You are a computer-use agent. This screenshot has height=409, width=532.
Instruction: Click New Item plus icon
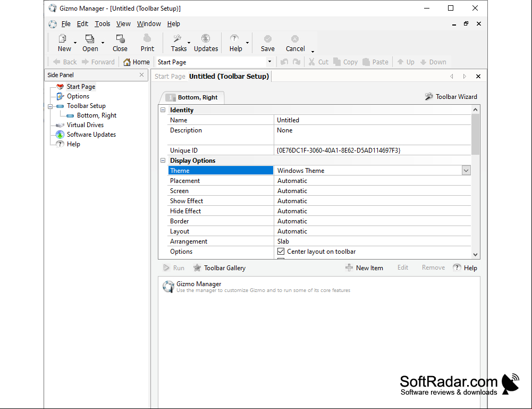click(349, 268)
